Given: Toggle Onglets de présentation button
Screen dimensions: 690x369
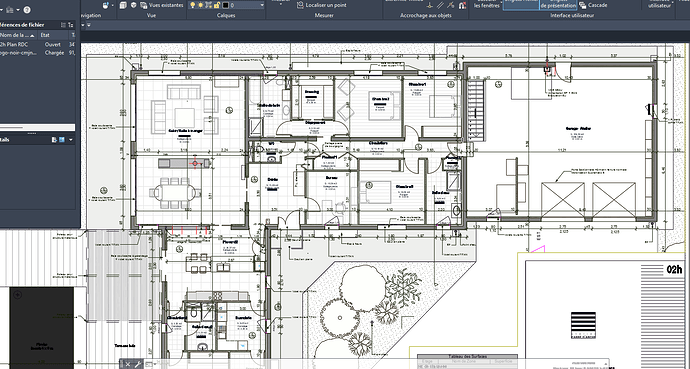Looking at the screenshot, I should (x=558, y=4).
